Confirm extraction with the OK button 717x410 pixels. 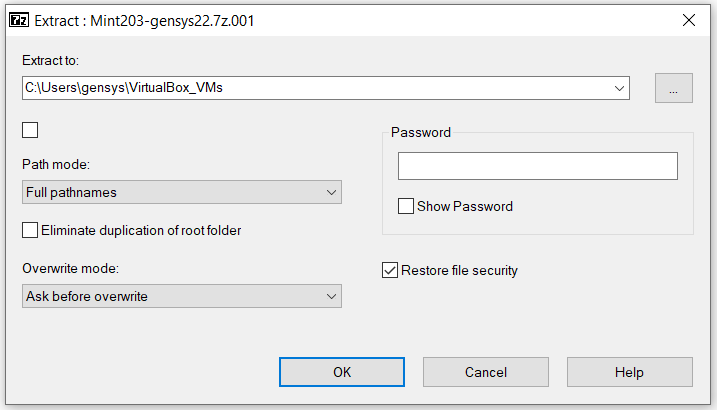(x=342, y=372)
